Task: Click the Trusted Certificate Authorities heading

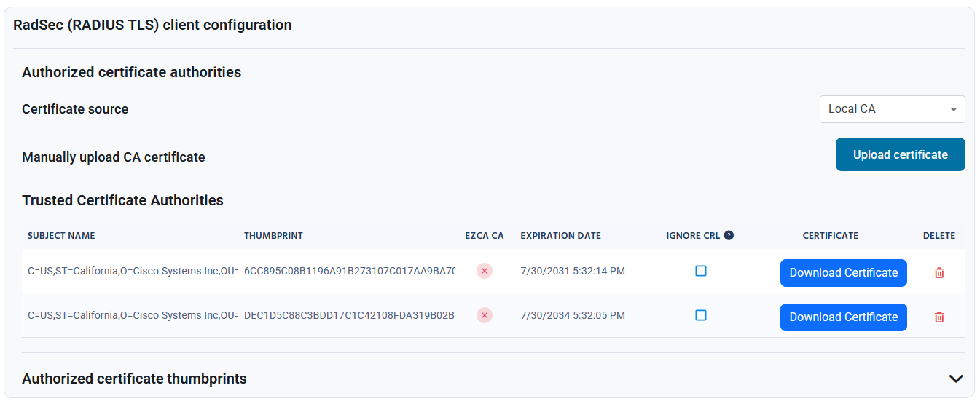Action: point(122,200)
